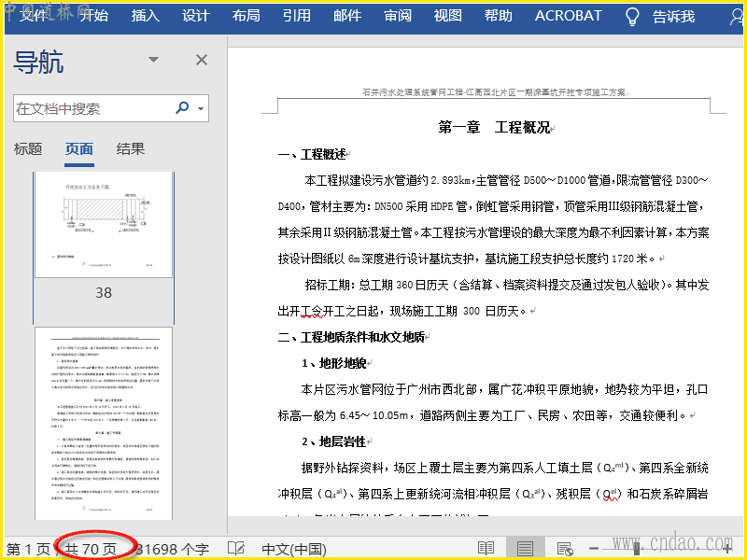Select the page 39 thumbnail below

(104, 424)
